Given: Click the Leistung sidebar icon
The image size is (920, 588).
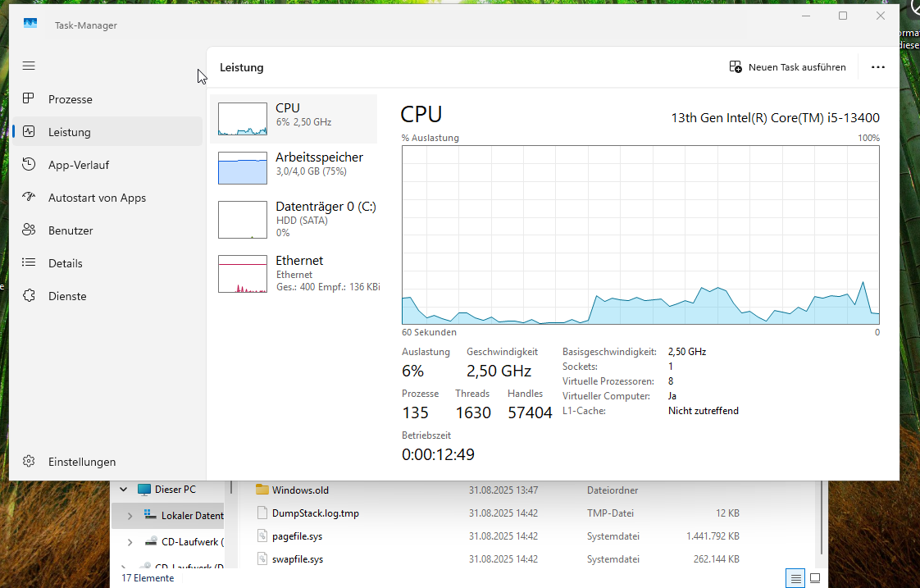Looking at the screenshot, I should [x=29, y=131].
